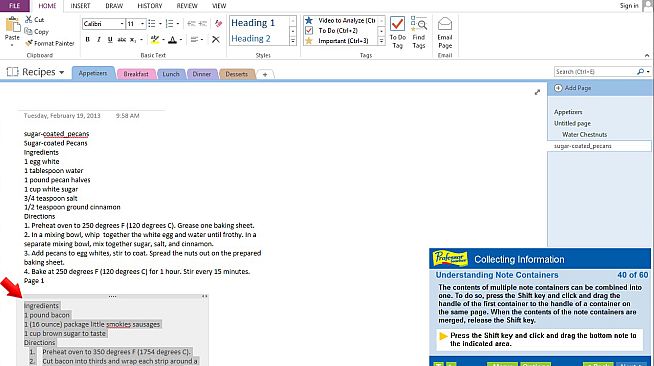Screen dimensions: 654x366
Task: Apply the Heading 1 style
Action: [x=253, y=23]
